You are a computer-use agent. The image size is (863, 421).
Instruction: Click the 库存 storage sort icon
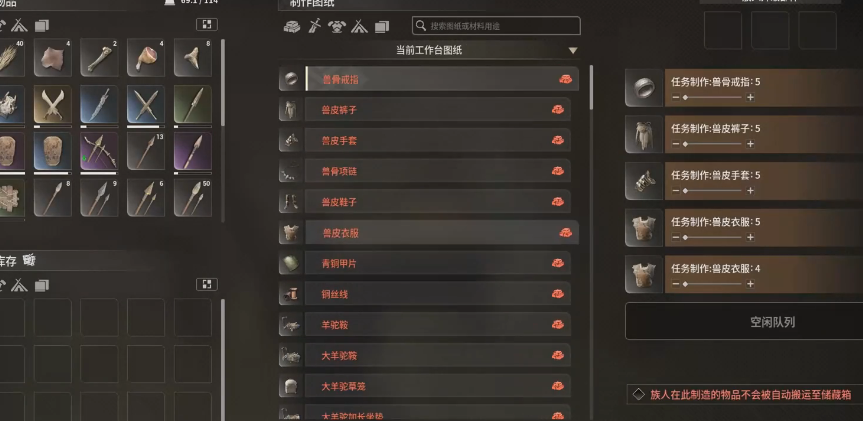(30, 260)
